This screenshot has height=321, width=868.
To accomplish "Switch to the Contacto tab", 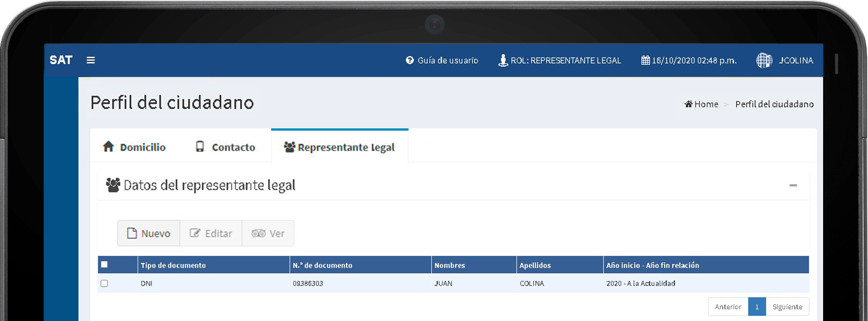I will [x=225, y=147].
